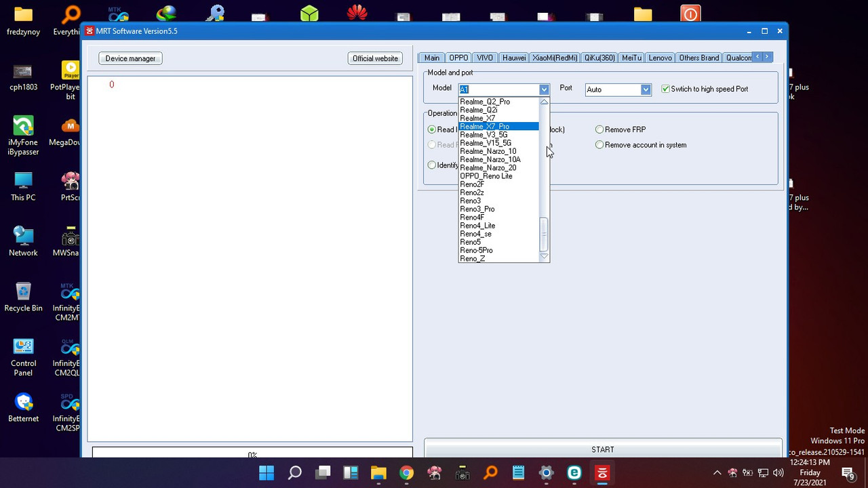Viewport: 868px width, 488px height.
Task: Choose Realme_Q2_Pro from model list
Action: click(x=498, y=102)
